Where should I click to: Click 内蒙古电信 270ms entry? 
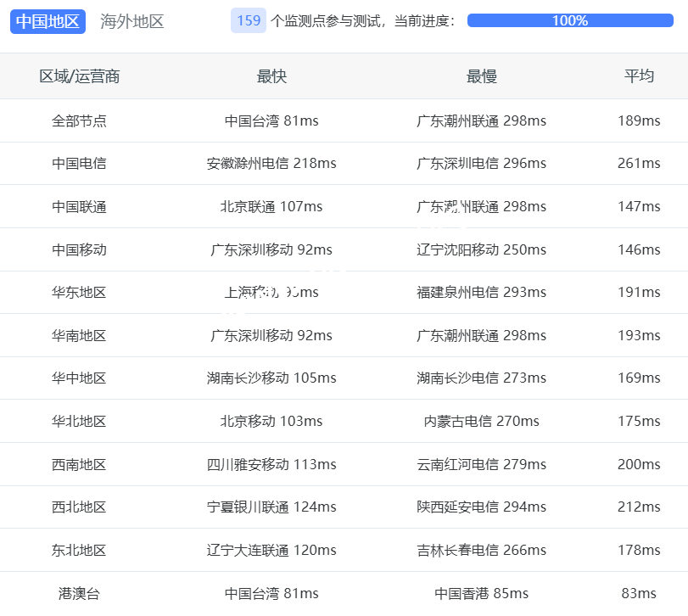481,422
